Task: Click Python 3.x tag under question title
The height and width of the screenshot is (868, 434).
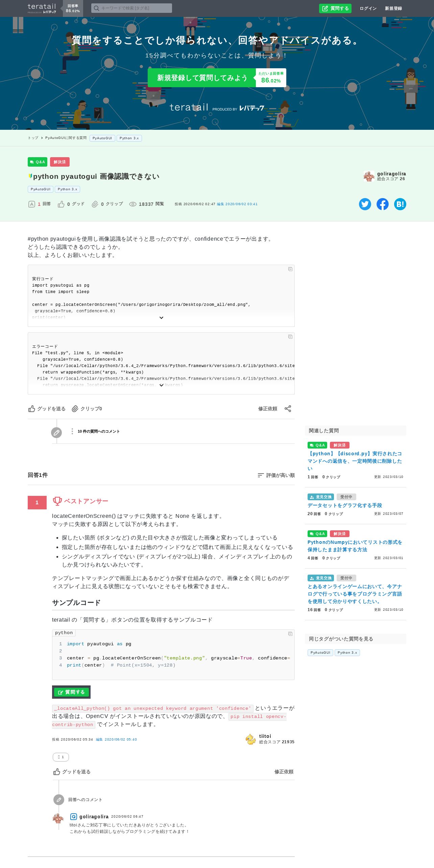Action: coord(67,189)
